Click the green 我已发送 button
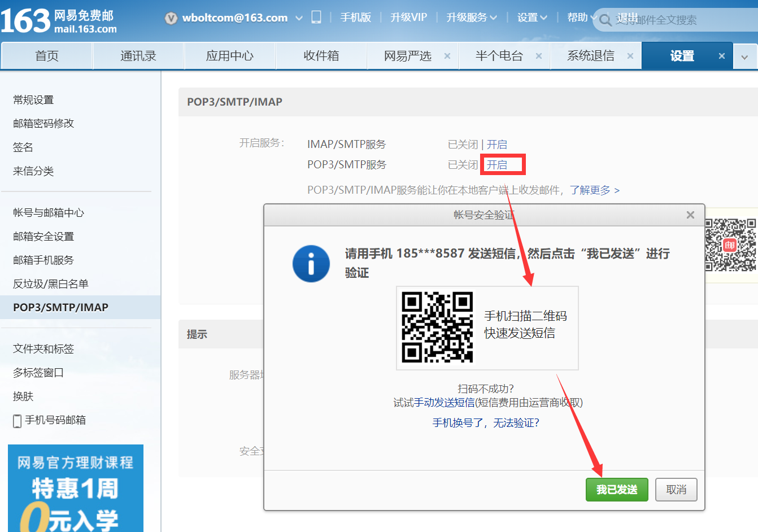The width and height of the screenshot is (758, 532). pyautogui.click(x=617, y=490)
